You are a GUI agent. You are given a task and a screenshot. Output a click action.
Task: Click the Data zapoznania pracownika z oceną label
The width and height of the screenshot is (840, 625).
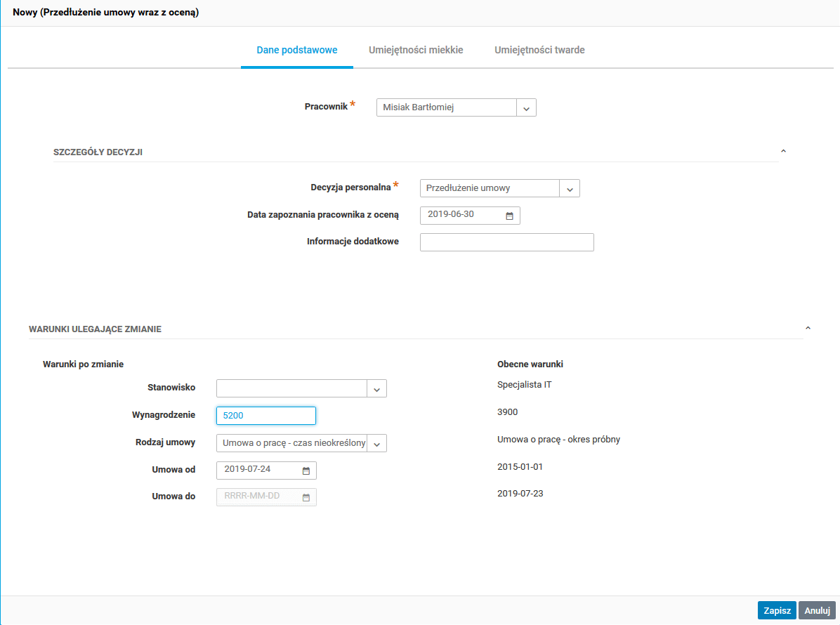323,215
